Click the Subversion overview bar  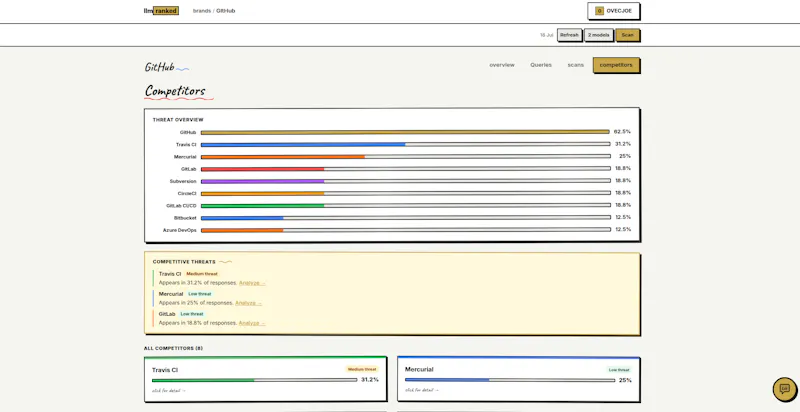click(x=406, y=181)
